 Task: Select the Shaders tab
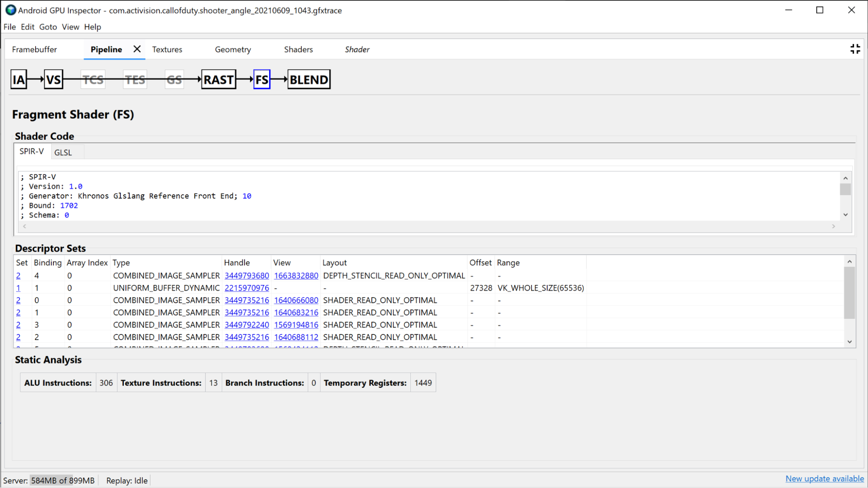point(298,49)
